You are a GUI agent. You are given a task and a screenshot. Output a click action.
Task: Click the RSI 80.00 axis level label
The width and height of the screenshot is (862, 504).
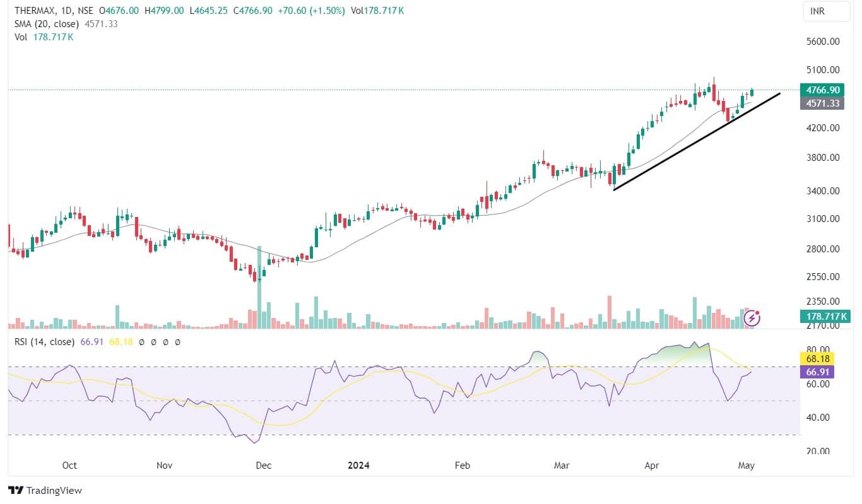point(819,349)
